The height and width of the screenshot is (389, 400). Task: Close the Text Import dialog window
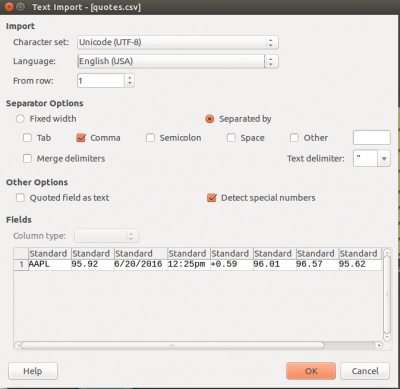pos(9,7)
